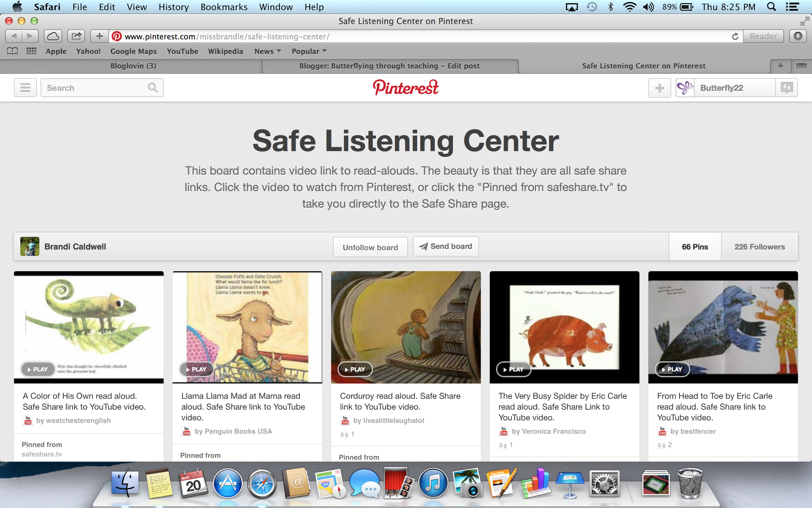Open iCloud tabs button in Safari
This screenshot has width=812, height=508.
(53, 37)
